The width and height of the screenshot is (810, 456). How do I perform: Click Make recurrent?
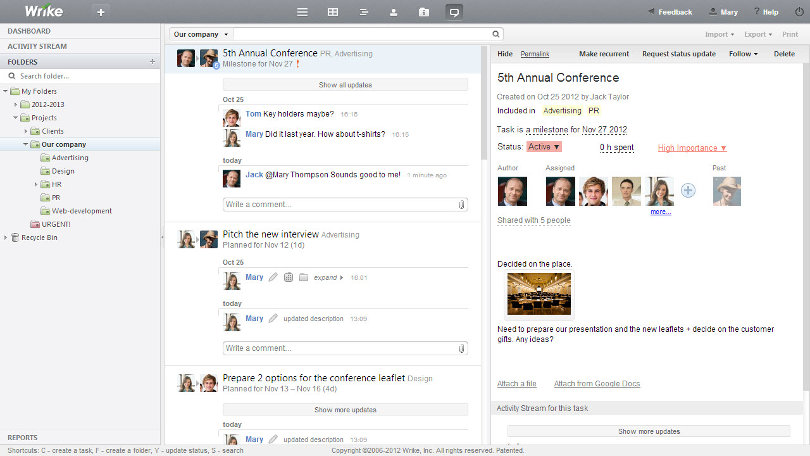click(x=604, y=54)
